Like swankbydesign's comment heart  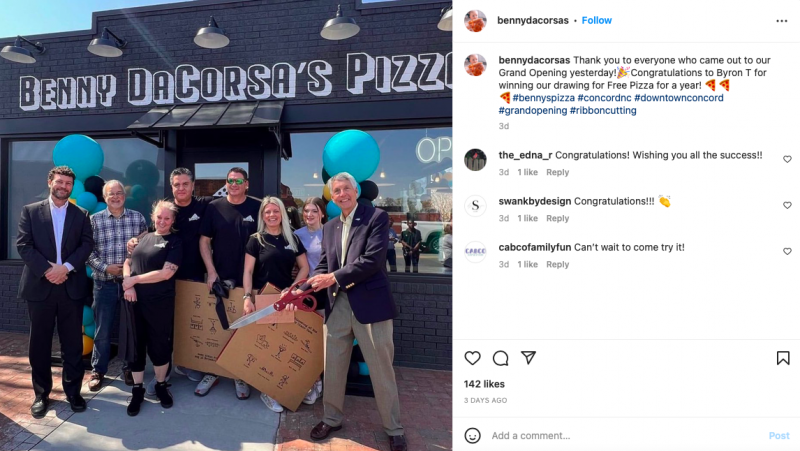(787, 205)
